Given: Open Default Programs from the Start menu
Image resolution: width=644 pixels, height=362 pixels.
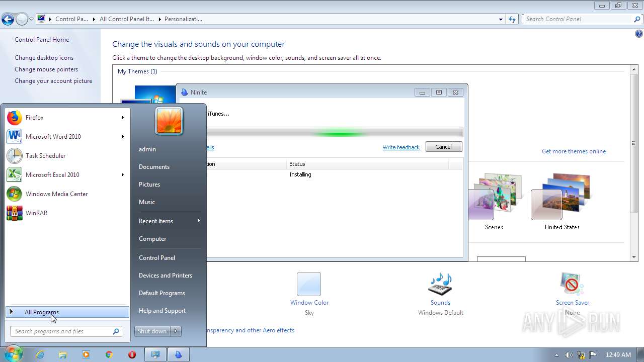Looking at the screenshot, I should pos(169,293).
